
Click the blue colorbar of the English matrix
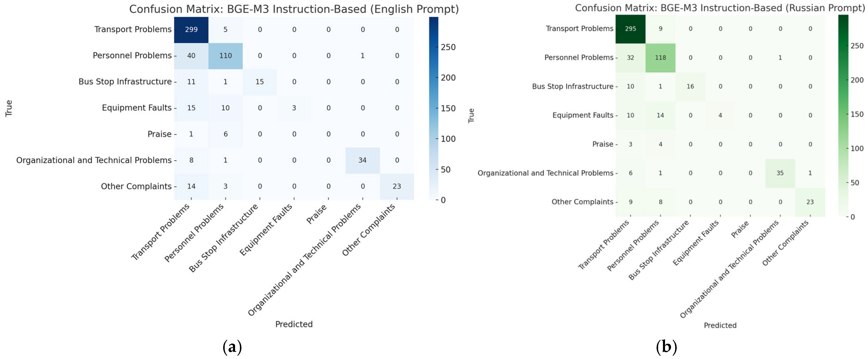(x=433, y=108)
